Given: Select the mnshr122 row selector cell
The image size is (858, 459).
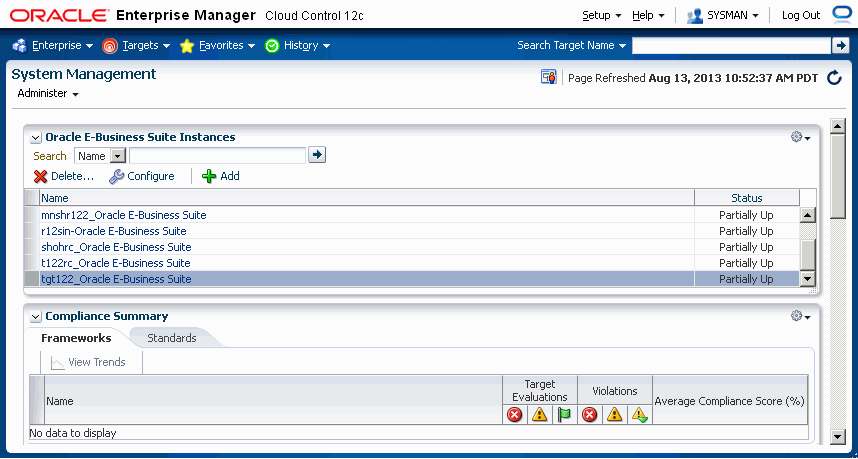Looking at the screenshot, I should (x=32, y=215).
